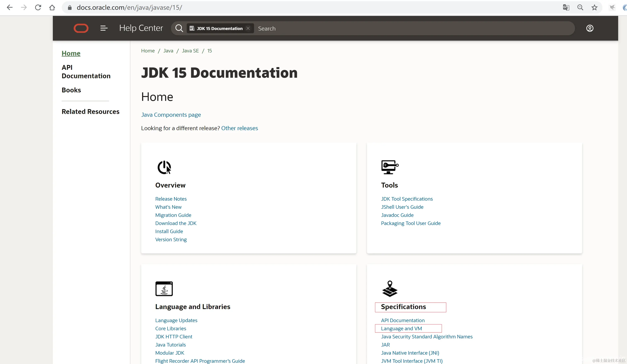Click the translate page icon
627x364 pixels.
tap(566, 7)
